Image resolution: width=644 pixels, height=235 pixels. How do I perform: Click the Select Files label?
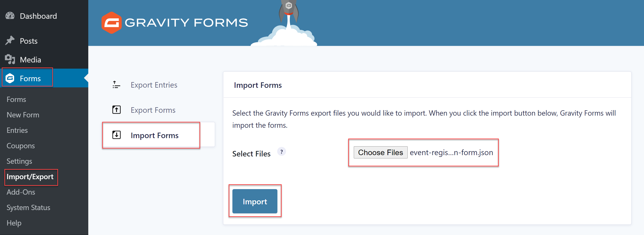251,154
